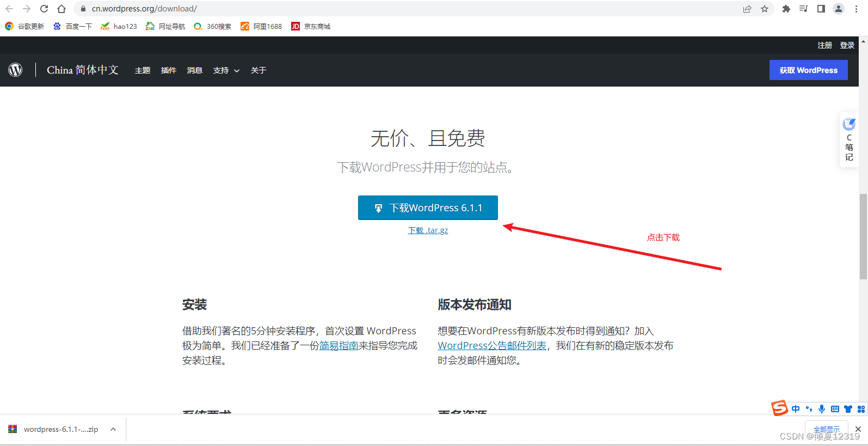
Task: Go to browser home page icon
Action: point(61,9)
